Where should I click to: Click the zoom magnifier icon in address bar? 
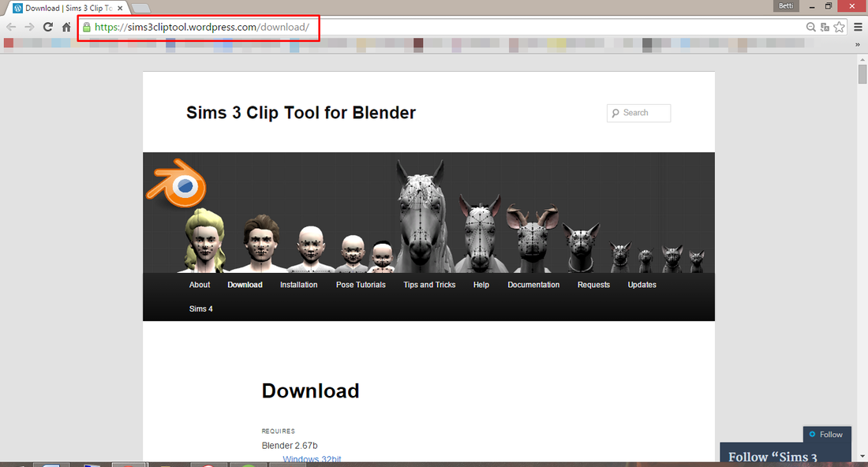[x=811, y=27]
